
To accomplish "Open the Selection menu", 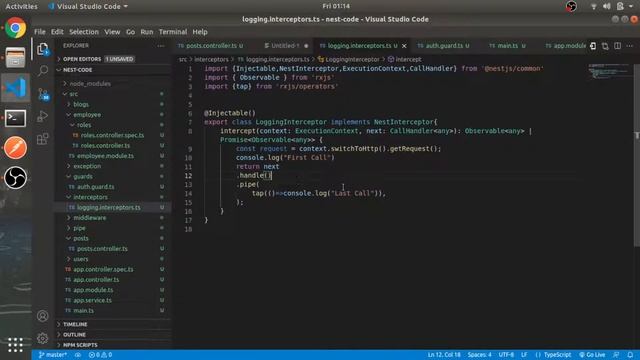I will coord(84,31).
